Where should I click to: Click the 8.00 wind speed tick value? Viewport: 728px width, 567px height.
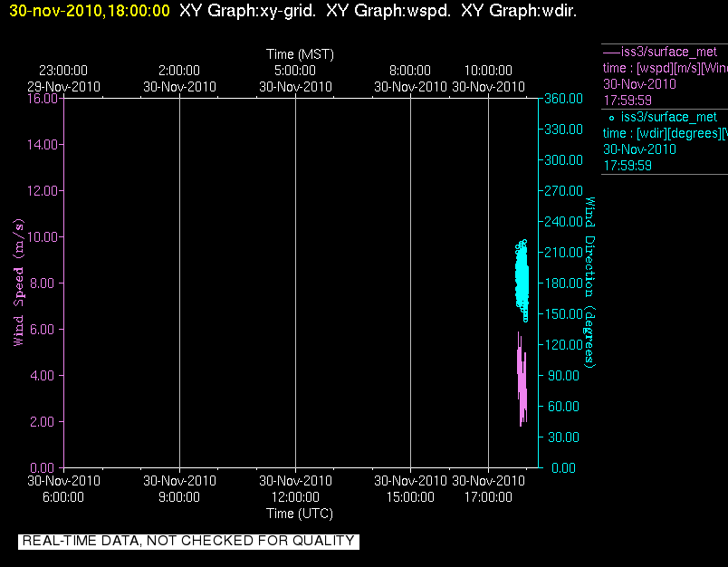point(43,283)
